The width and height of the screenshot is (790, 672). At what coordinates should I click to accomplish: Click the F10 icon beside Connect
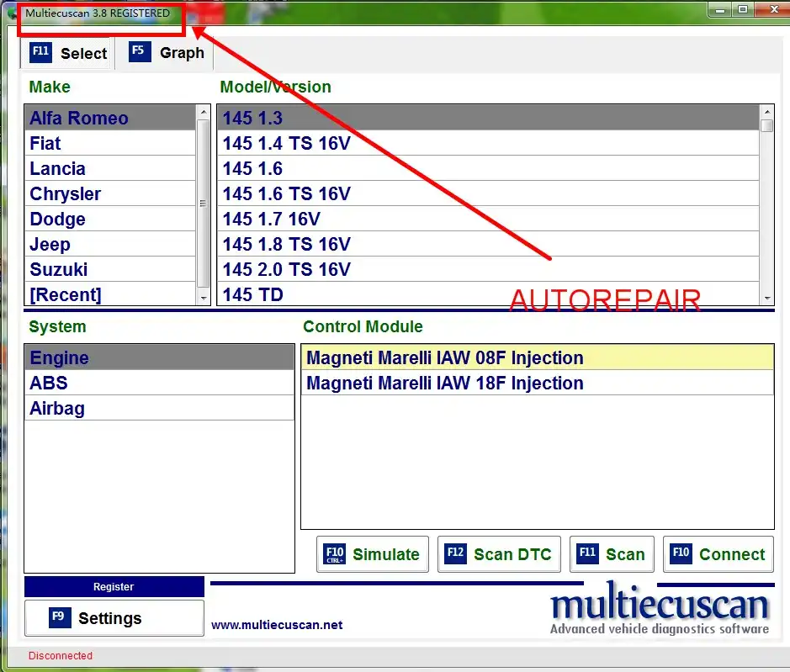pos(681,553)
